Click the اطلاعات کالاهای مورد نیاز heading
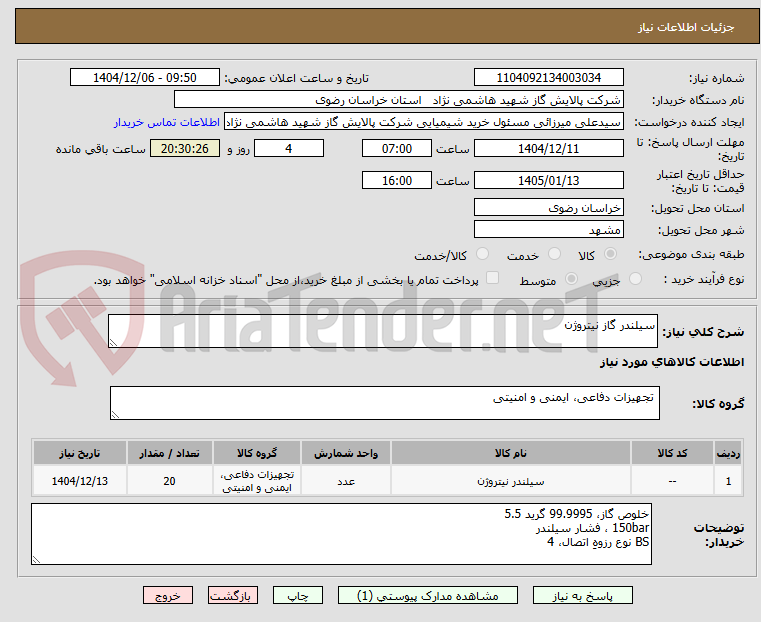 point(672,362)
